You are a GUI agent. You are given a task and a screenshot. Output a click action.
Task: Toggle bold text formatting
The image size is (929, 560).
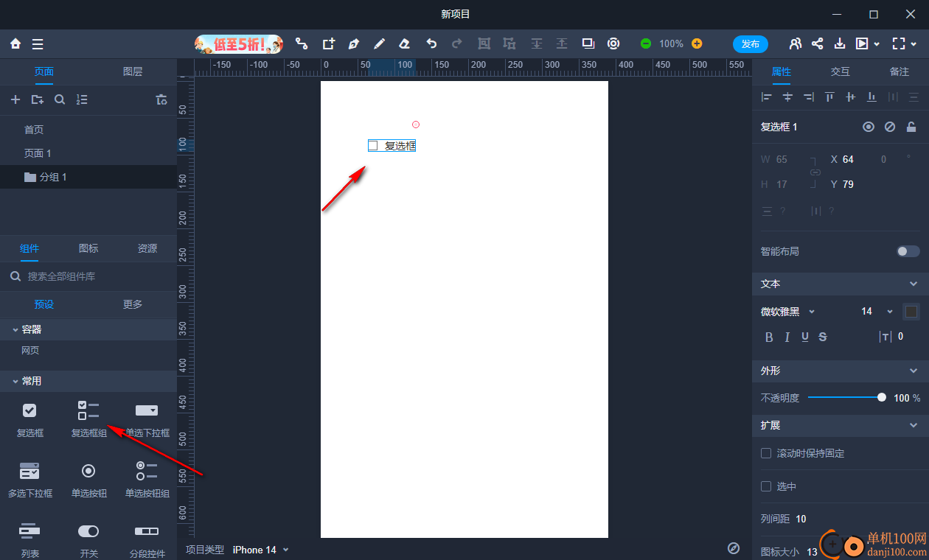(769, 337)
